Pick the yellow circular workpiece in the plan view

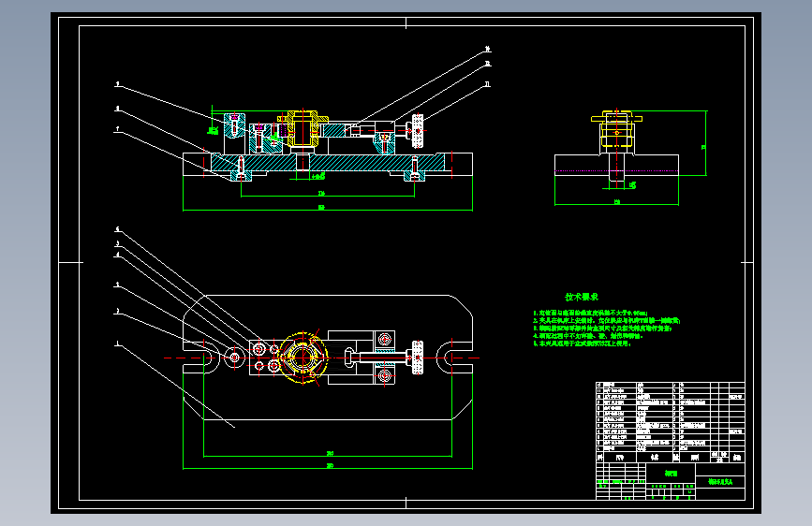pyautogui.click(x=303, y=358)
